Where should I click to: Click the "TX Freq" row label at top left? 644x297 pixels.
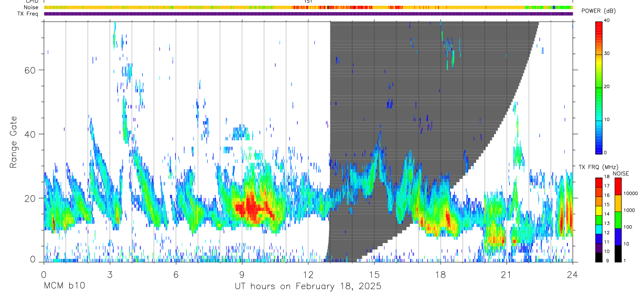coord(28,14)
